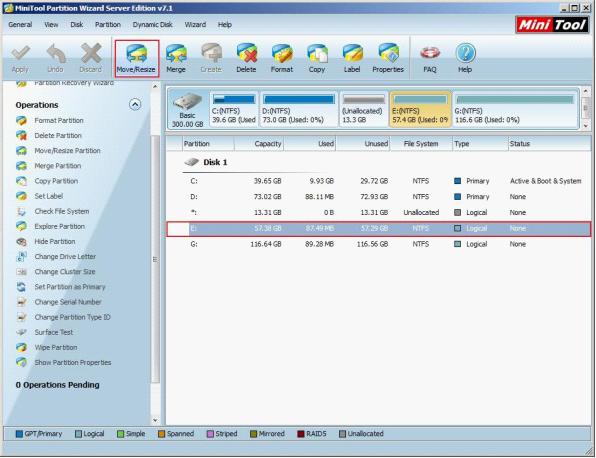The width and height of the screenshot is (596, 458).
Task: Sort by the Used column header
Action: 310,144
